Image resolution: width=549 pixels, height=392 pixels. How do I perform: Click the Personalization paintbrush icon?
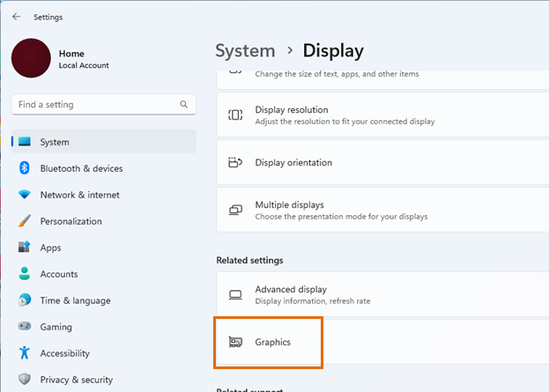click(x=24, y=221)
